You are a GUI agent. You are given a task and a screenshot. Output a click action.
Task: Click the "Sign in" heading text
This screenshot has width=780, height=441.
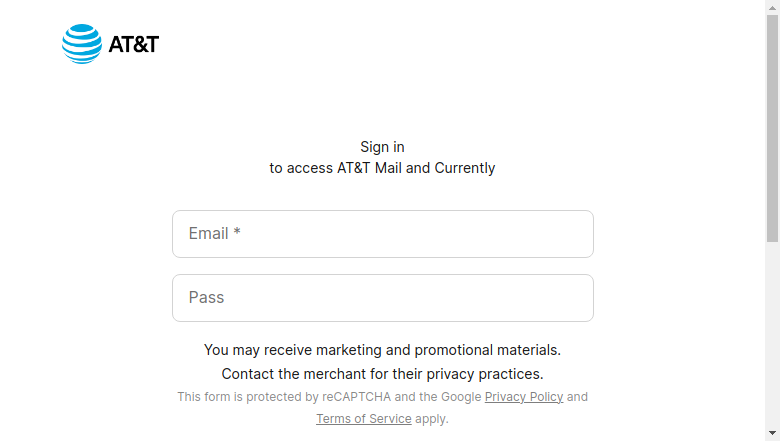click(x=382, y=147)
